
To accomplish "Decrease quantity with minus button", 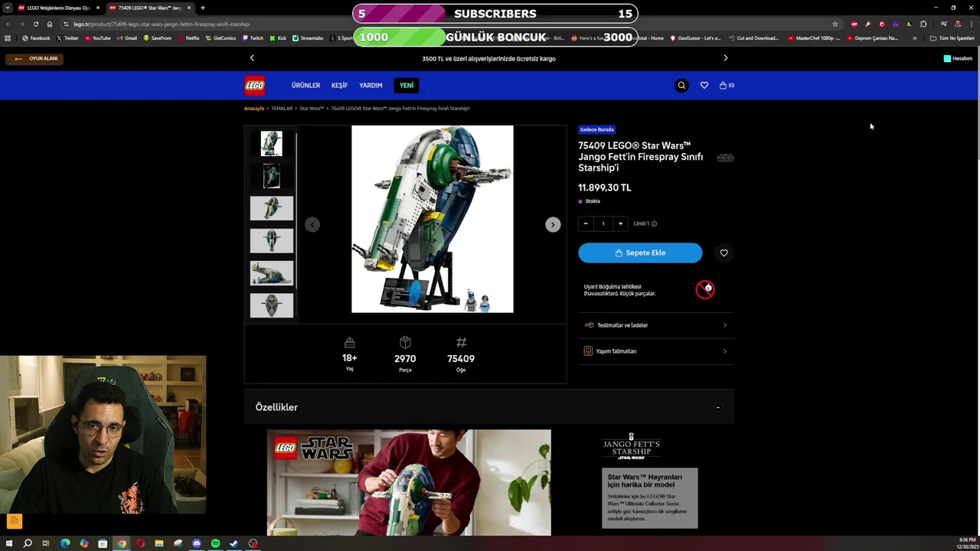I will pyautogui.click(x=586, y=223).
